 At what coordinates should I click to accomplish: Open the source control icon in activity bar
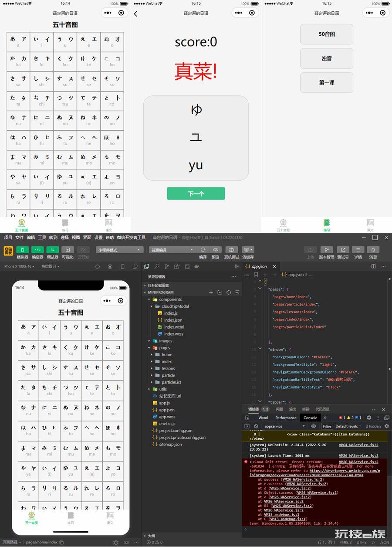click(x=166, y=266)
